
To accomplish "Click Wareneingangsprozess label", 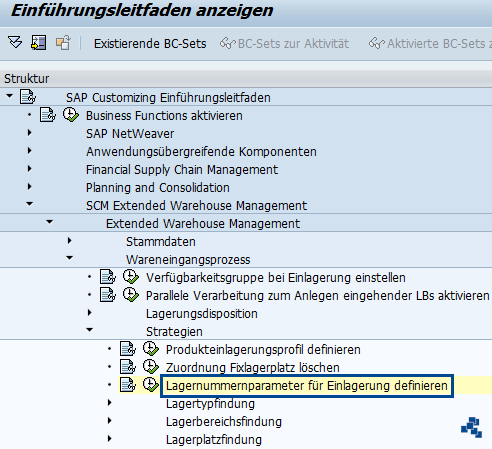I will pos(188,260).
